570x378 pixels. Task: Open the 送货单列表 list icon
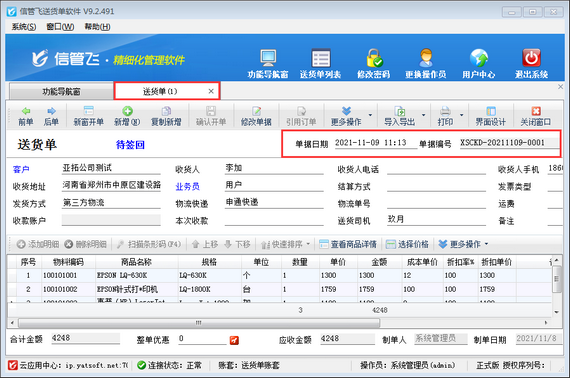[321, 58]
